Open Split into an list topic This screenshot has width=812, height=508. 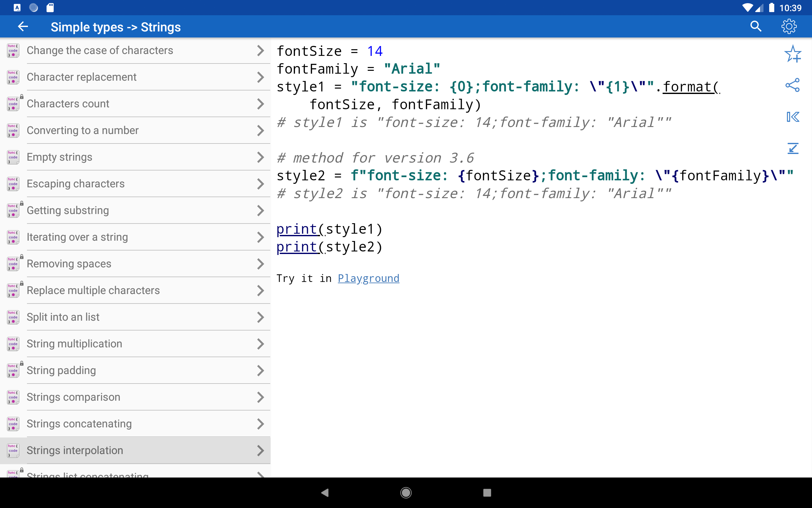(x=135, y=317)
